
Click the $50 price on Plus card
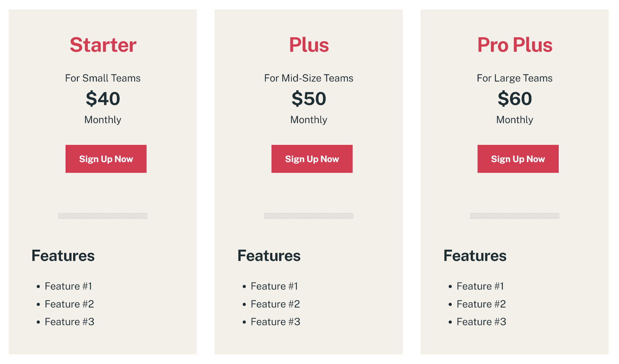[309, 99]
